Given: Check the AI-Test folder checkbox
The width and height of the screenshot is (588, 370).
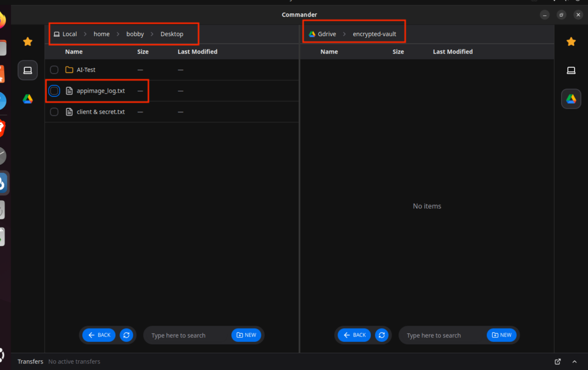Looking at the screenshot, I should coord(54,70).
